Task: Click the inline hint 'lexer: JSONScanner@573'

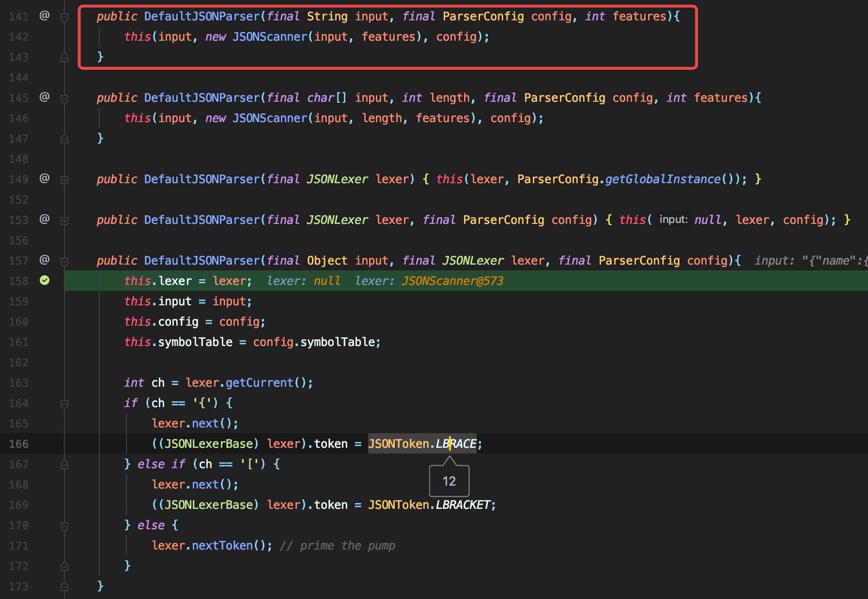Action: click(x=429, y=281)
